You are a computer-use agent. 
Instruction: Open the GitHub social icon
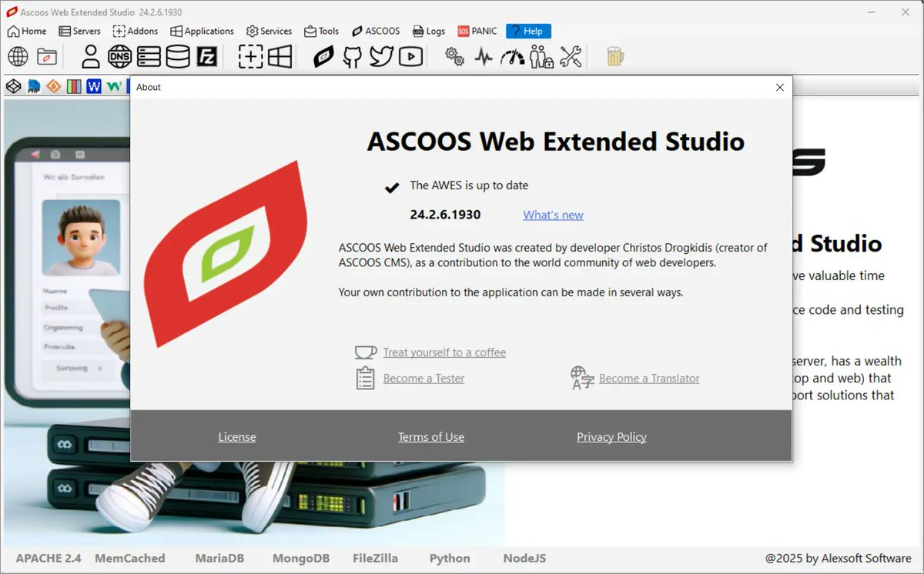(x=352, y=56)
